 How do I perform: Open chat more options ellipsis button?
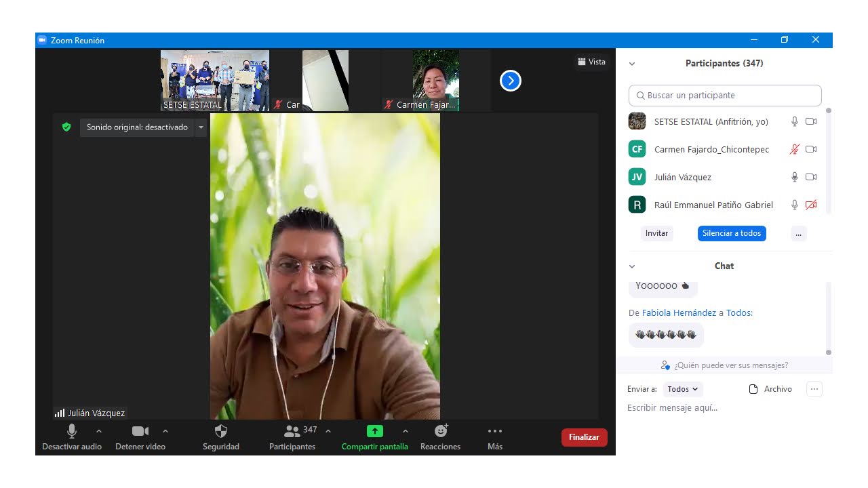(814, 389)
